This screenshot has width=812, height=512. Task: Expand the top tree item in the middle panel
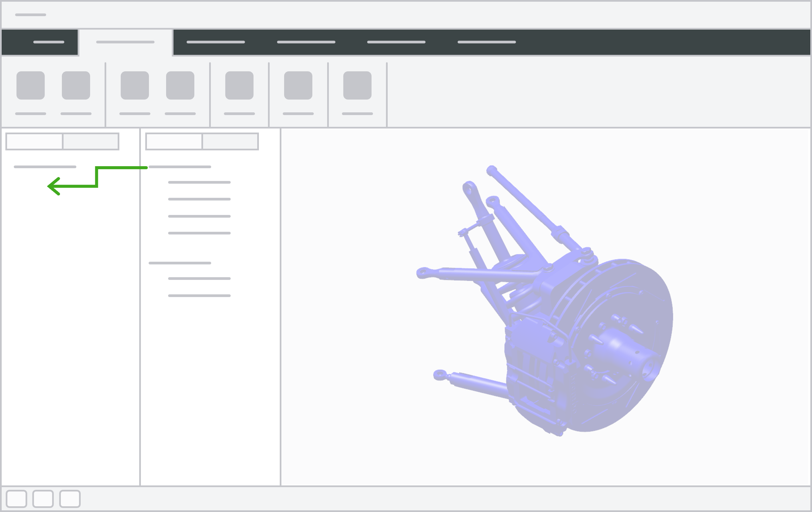[x=180, y=167]
